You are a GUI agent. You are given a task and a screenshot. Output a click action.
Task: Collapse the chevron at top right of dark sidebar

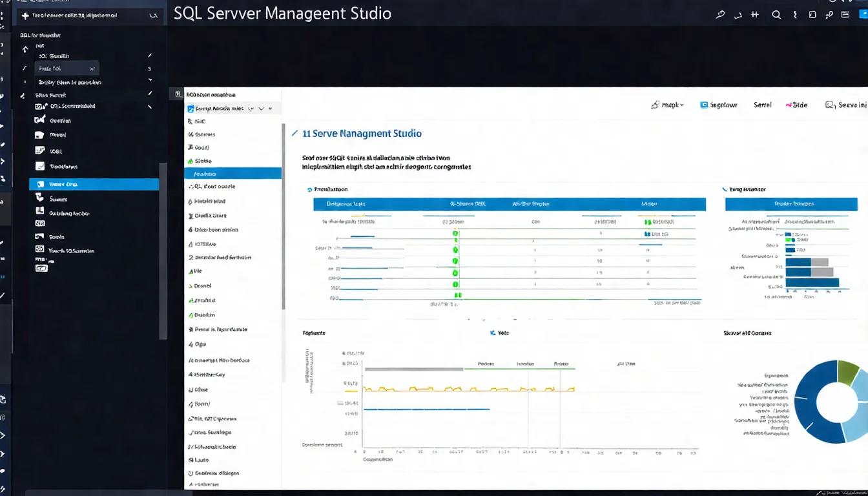tap(152, 15)
